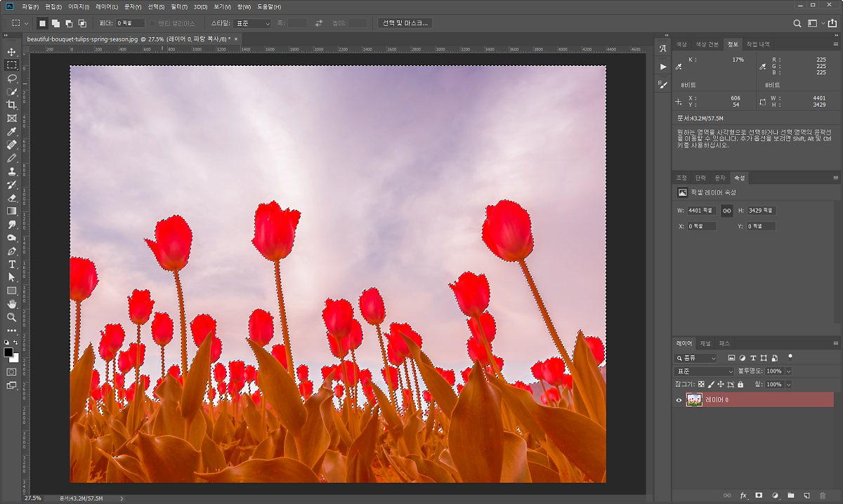843x504 pixels.
Task: Toggle the lock-all padlock for the layer
Action: tap(740, 385)
